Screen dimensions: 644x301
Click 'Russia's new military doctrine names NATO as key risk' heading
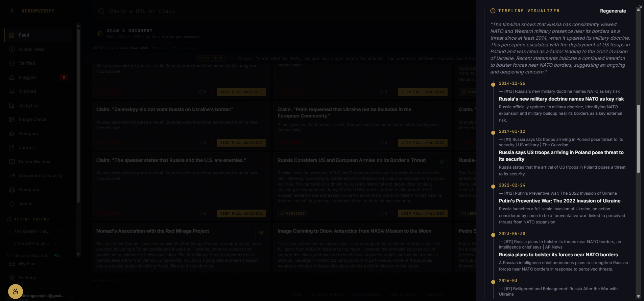pos(561,99)
